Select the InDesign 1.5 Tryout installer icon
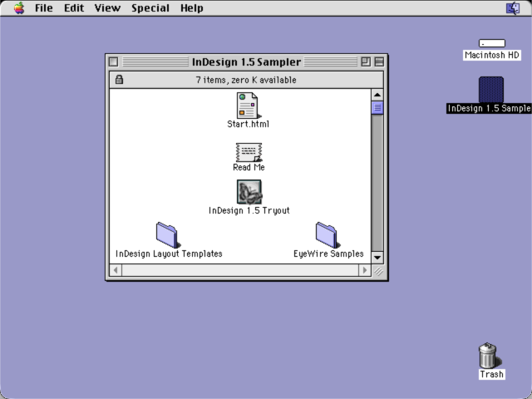Screen dimensions: 532x399 249,192
